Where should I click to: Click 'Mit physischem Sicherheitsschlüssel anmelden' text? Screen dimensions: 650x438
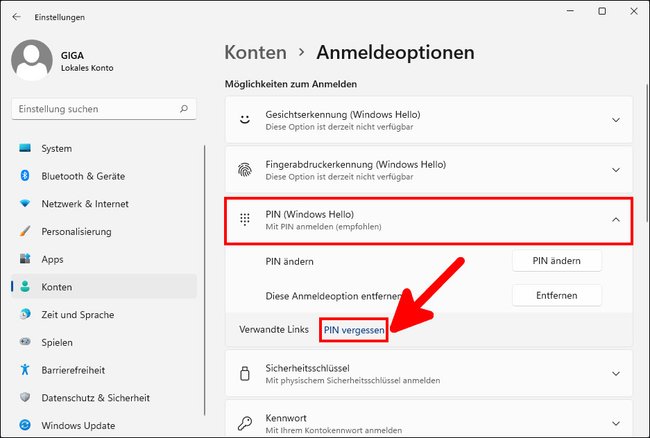click(353, 380)
